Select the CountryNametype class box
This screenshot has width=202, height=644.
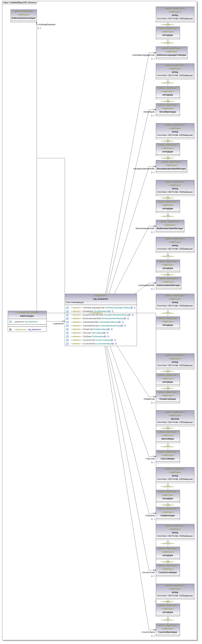[168, 630]
